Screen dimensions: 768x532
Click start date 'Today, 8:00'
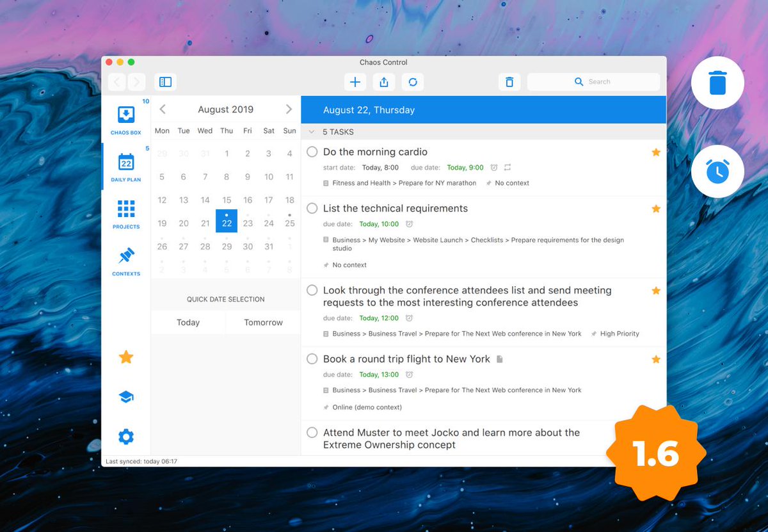(x=380, y=168)
